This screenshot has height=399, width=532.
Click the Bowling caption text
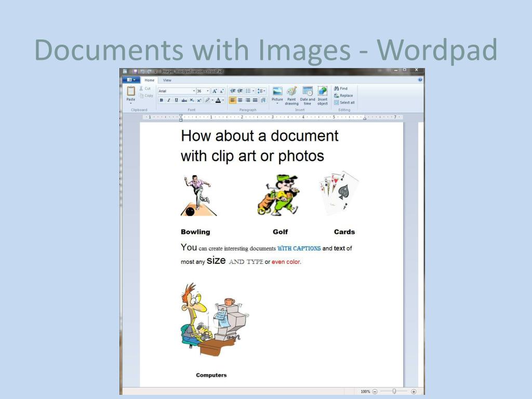[195, 232]
